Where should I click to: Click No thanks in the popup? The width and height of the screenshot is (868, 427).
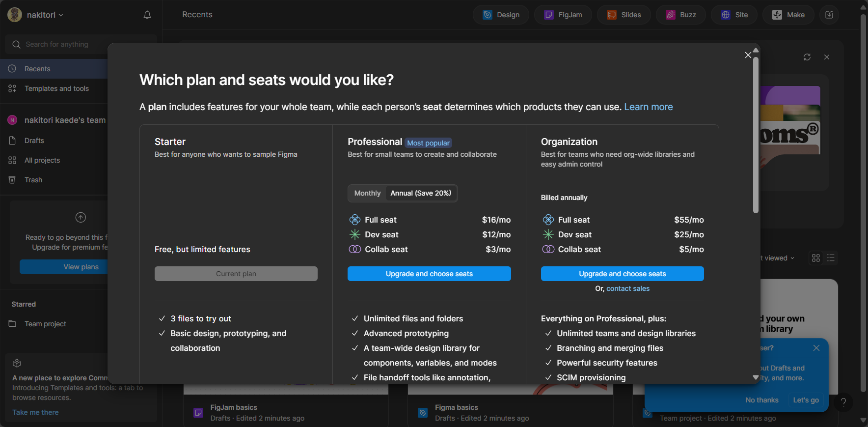pyautogui.click(x=762, y=400)
